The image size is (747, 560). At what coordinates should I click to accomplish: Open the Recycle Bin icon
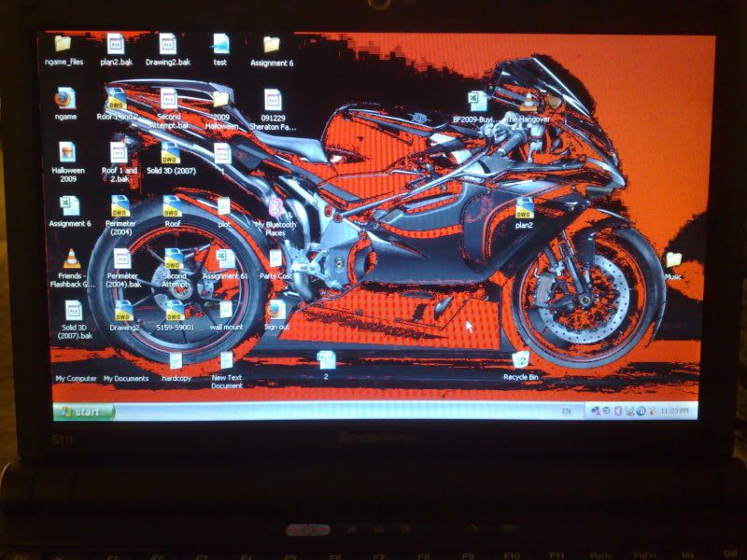(521, 360)
